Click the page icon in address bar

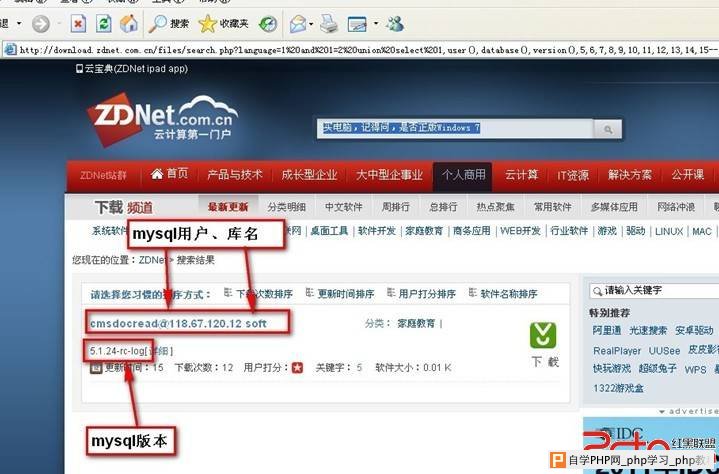pos(10,50)
